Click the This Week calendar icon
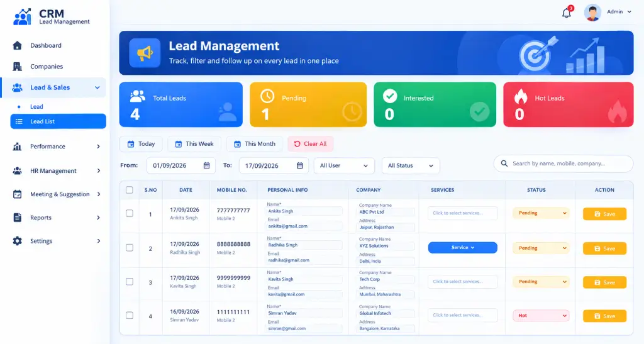644x344 pixels. coord(178,144)
